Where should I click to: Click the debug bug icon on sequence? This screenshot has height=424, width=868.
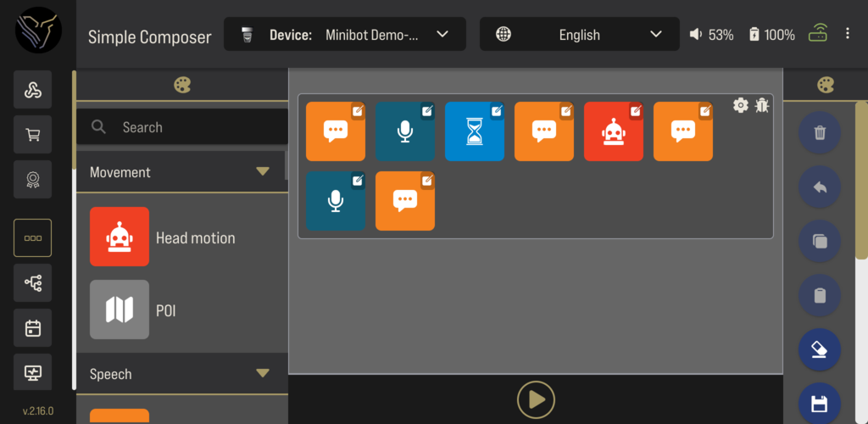click(762, 105)
